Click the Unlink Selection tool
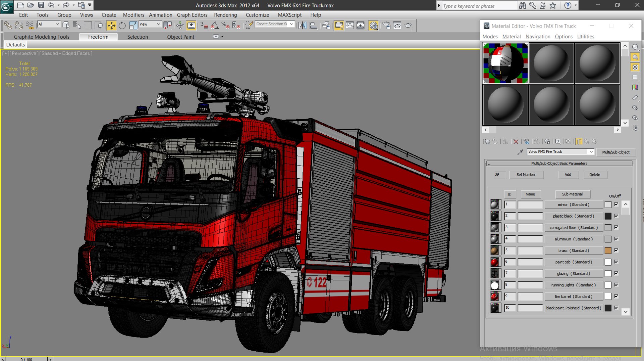The width and height of the screenshot is (644, 361). pos(19,26)
